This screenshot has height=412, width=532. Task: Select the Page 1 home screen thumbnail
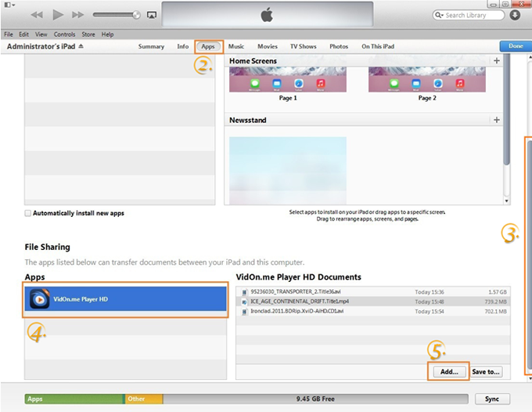[x=288, y=79]
